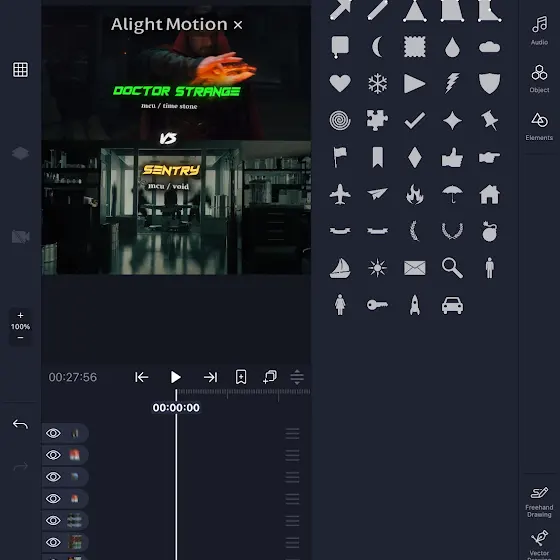Choose the thumbs up shape
Image resolution: width=560 pixels, height=560 pixels.
tap(452, 157)
